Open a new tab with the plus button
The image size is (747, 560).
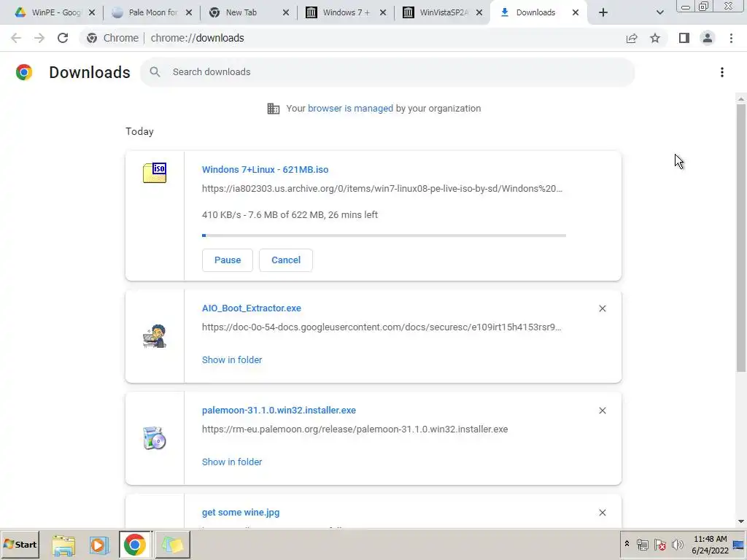click(603, 12)
